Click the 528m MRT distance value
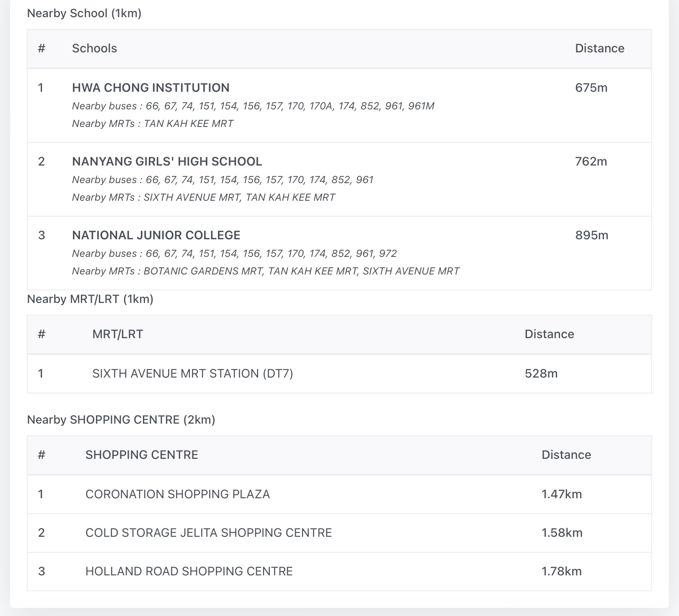The image size is (679, 616). (x=541, y=373)
